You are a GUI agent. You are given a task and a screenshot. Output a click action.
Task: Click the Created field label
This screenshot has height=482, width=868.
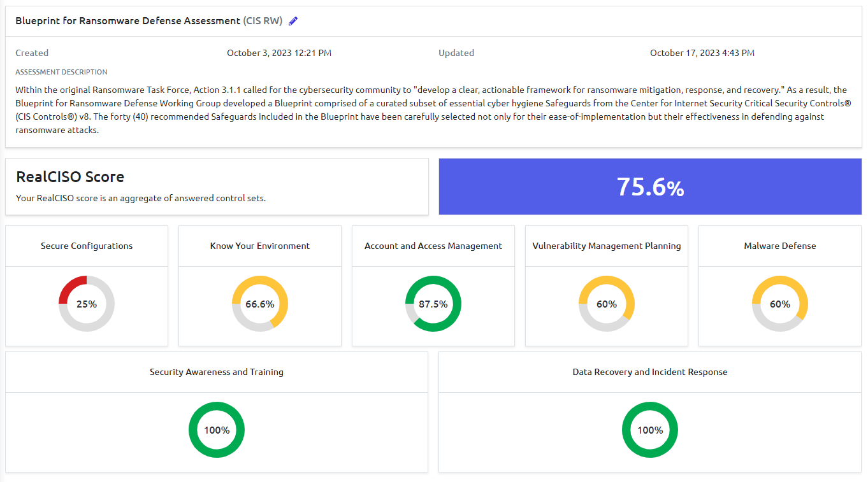click(32, 53)
